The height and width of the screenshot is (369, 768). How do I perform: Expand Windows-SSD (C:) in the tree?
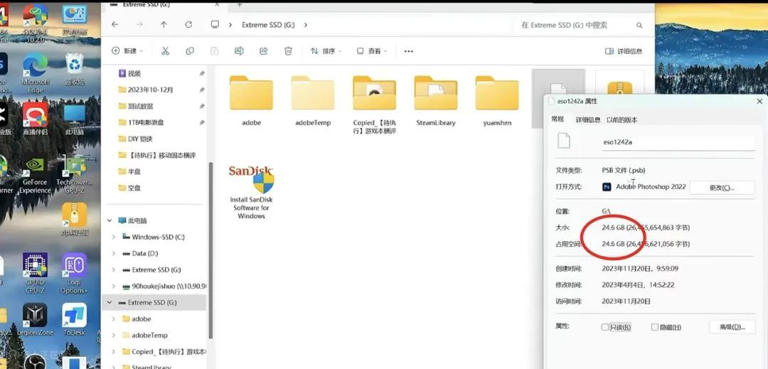pyautogui.click(x=114, y=237)
